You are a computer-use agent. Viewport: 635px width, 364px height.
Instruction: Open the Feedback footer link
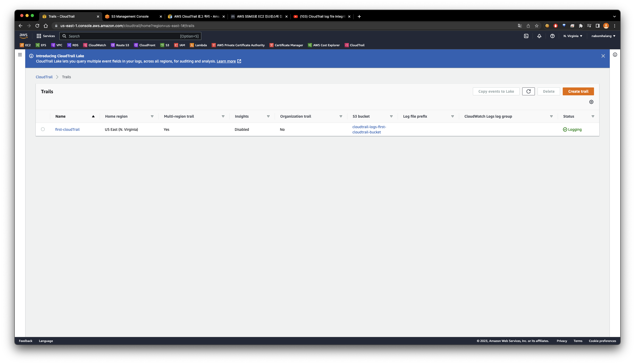pyautogui.click(x=25, y=341)
